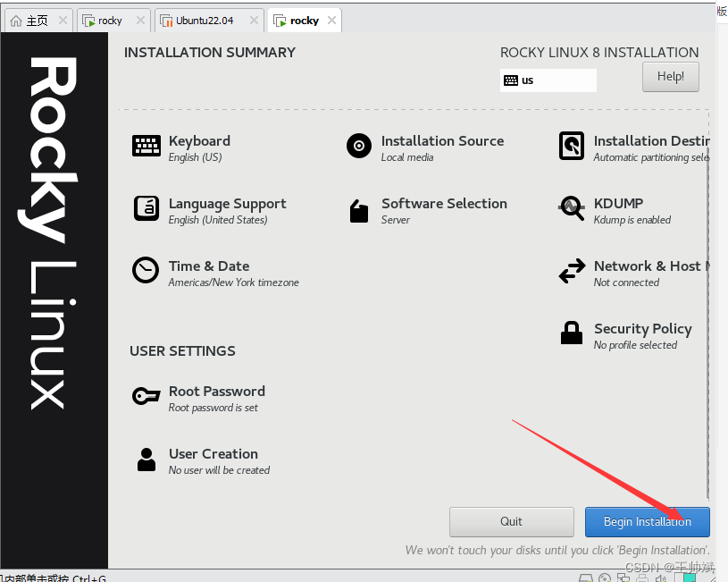Image resolution: width=728 pixels, height=582 pixels.
Task: Open the Software Selection package icon
Action: pyautogui.click(x=359, y=212)
